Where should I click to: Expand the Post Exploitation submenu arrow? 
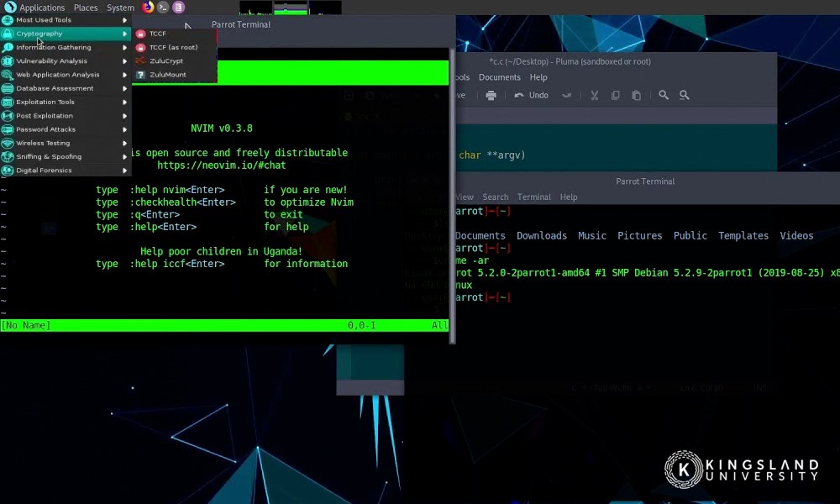(x=125, y=116)
